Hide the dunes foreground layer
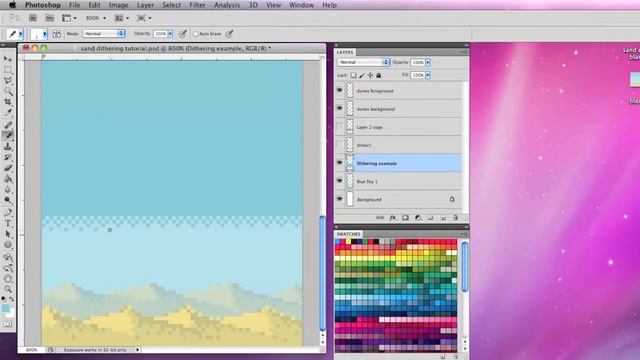The width and height of the screenshot is (640, 360). (x=340, y=91)
